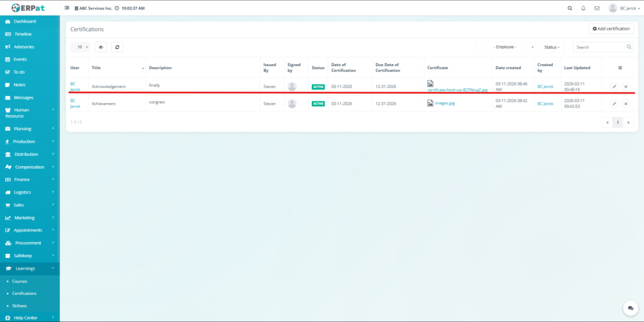Click the Add certification button
644x322 pixels.
(x=611, y=29)
